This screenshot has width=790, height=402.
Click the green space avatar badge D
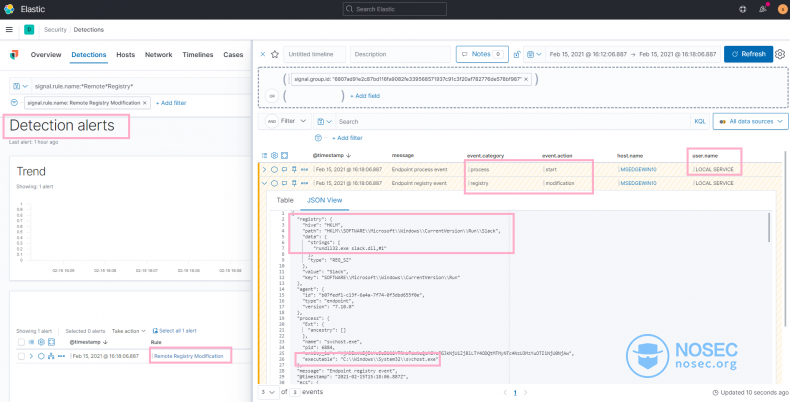29,30
